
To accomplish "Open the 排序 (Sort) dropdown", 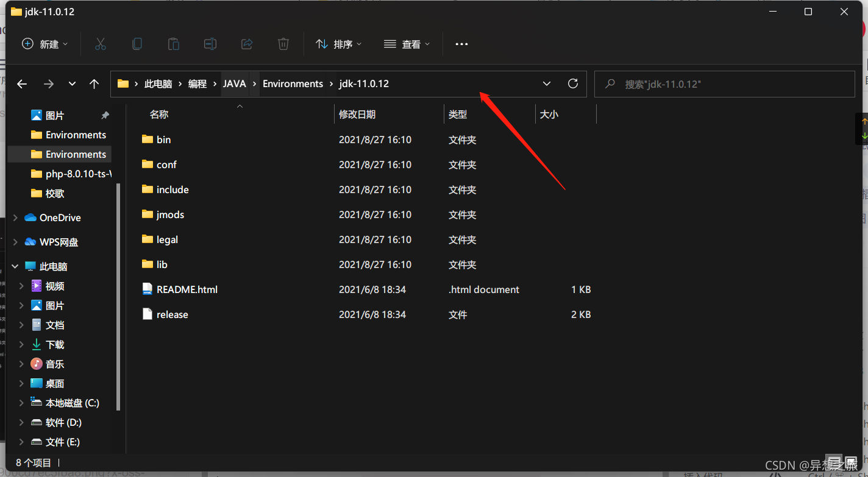I will 338,44.
